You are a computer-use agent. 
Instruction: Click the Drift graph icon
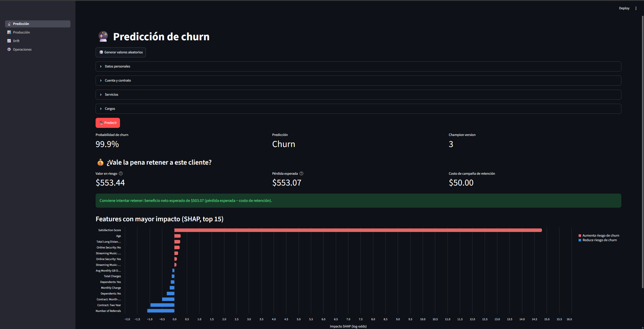9,41
